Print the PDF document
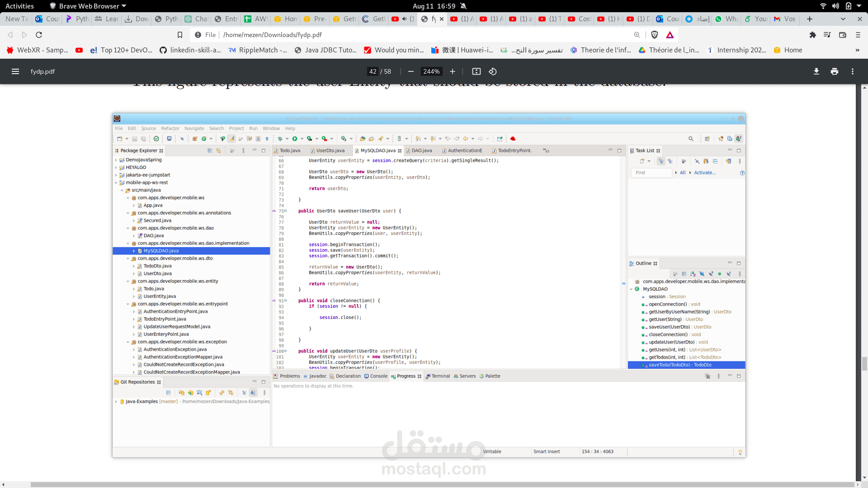The height and width of the screenshot is (488, 868). click(834, 71)
